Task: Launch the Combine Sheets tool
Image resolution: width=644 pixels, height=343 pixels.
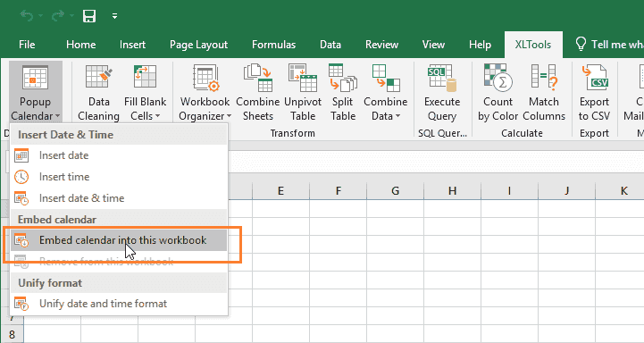Action: tap(258, 93)
